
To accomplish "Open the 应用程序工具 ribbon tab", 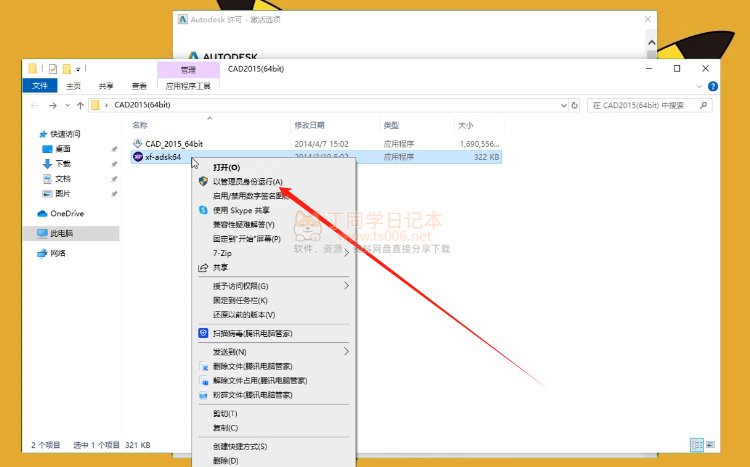I will tap(188, 86).
